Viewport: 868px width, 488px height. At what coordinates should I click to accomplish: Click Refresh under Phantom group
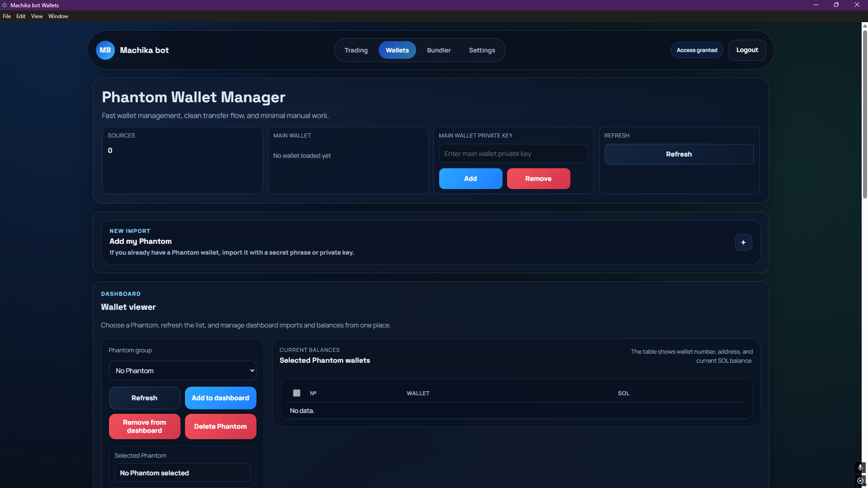pyautogui.click(x=144, y=398)
